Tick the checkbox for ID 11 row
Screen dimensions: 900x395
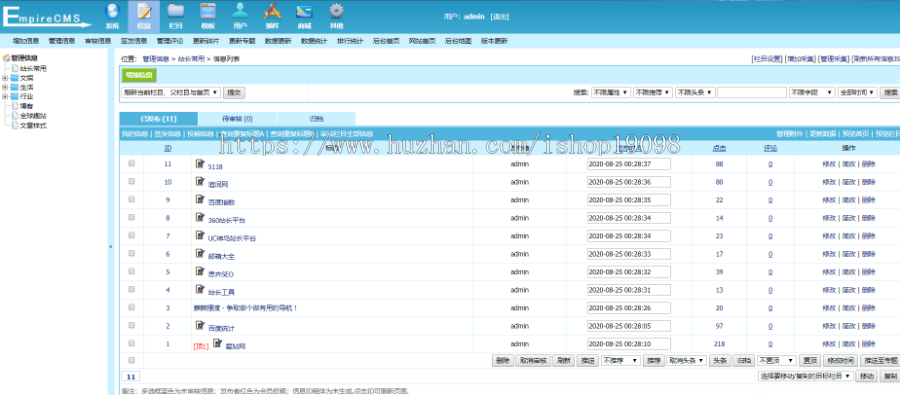pos(131,164)
